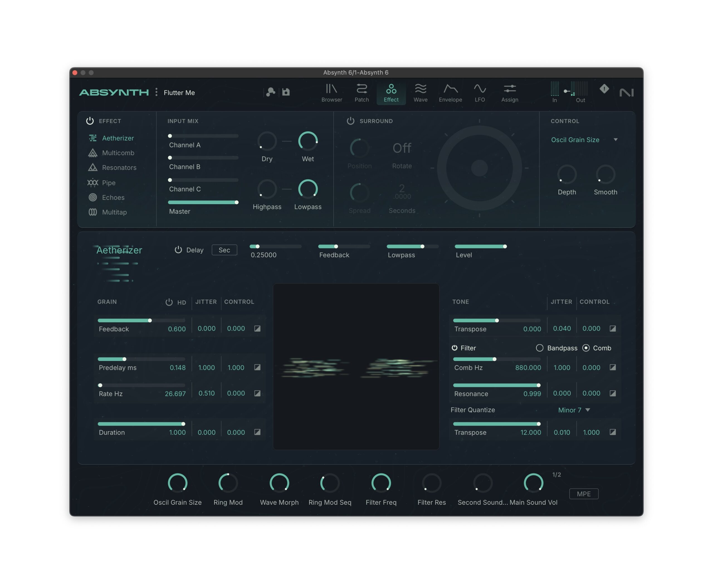This screenshot has height=588, width=713.
Task: Click the diamond icon near NI logo
Action: click(604, 89)
